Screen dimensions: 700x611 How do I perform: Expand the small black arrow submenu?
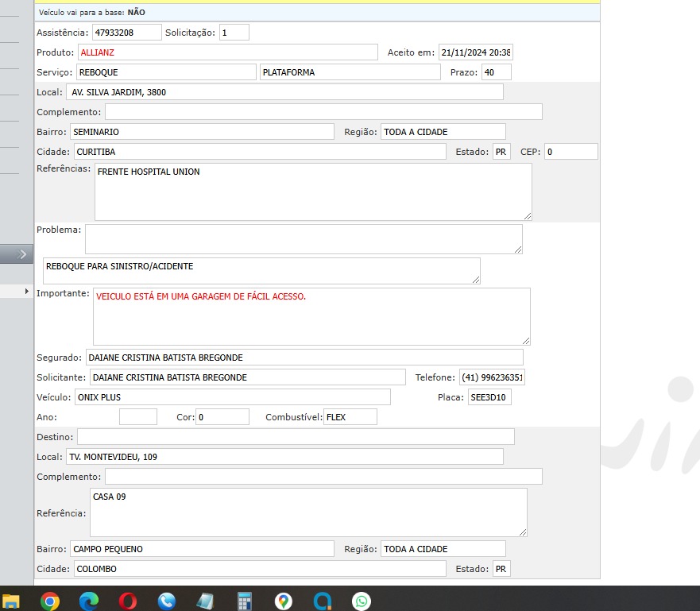point(28,292)
